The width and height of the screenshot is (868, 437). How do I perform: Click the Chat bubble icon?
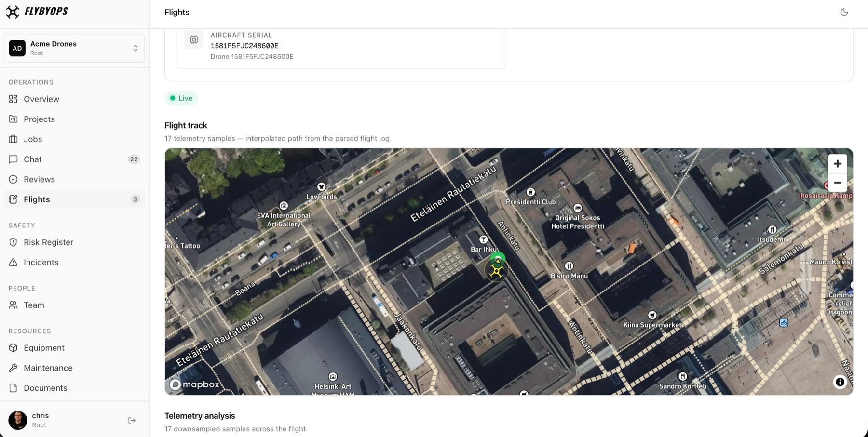pos(13,159)
